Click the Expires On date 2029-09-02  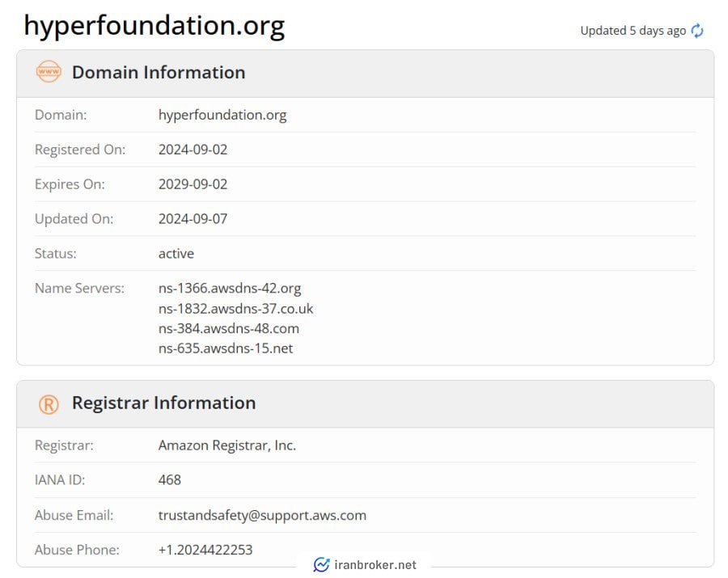[193, 184]
